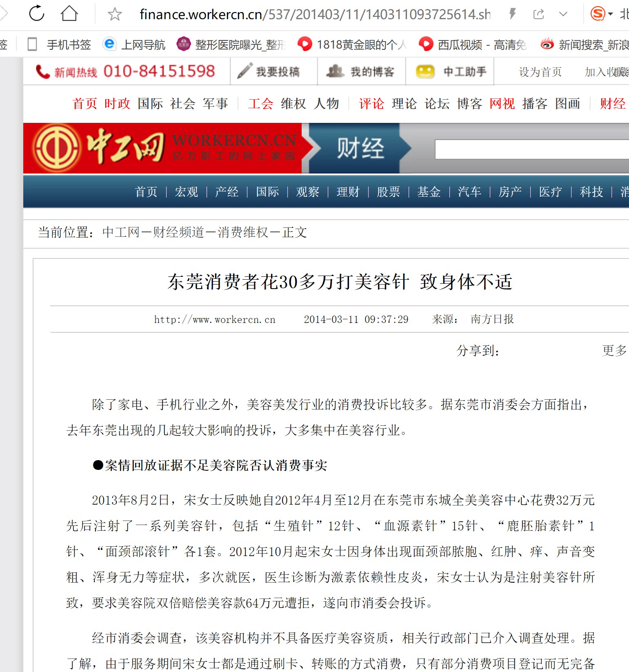This screenshot has width=629, height=672.
Task: Open the 中工助手 helper
Action: 451,71
